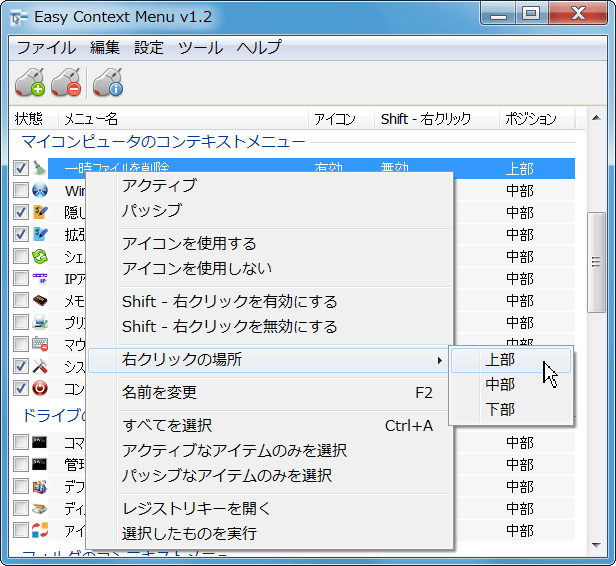This screenshot has width=616, height=566.
Task: Click the printer icon in the プリ row
Action: (x=40, y=322)
